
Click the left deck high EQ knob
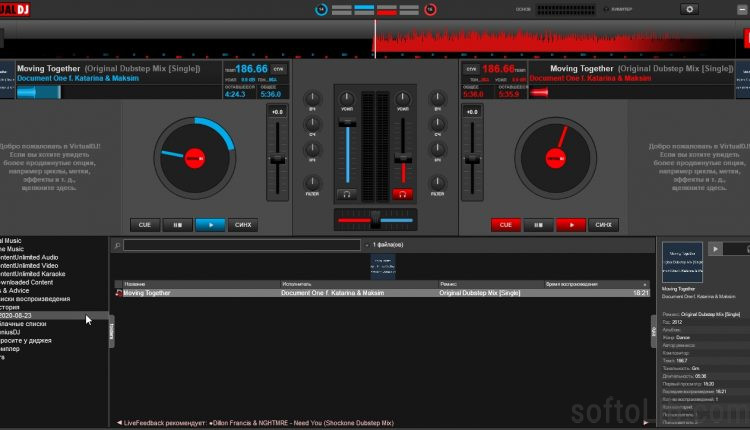[312, 99]
